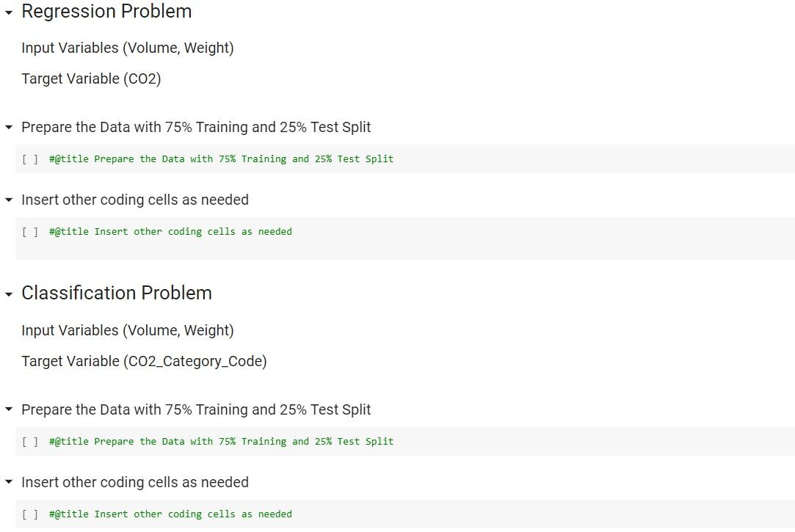
Task: Click into the regression "Insert other coding cells" code cell
Action: (169, 231)
